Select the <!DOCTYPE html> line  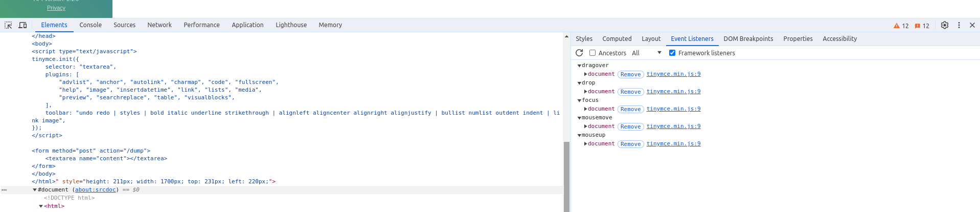(x=69, y=198)
